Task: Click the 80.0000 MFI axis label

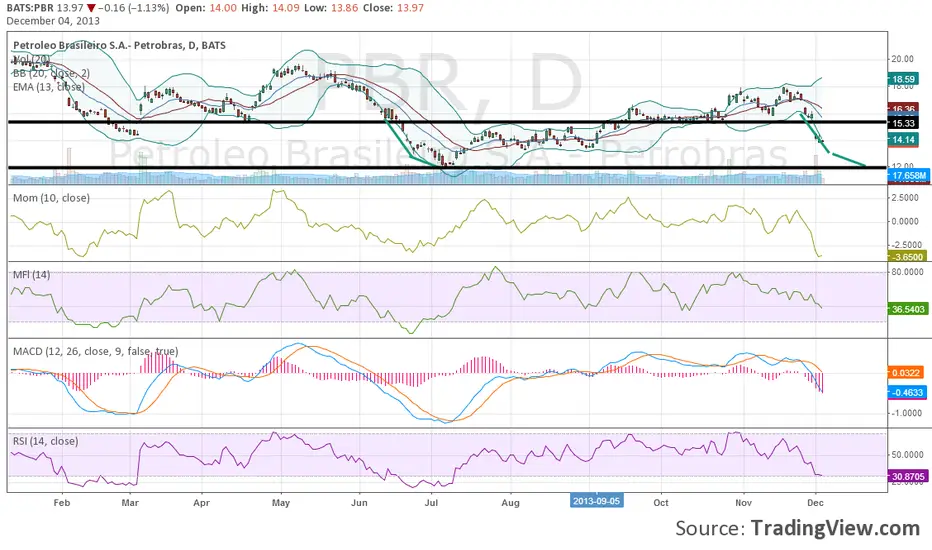Action: tap(906, 272)
